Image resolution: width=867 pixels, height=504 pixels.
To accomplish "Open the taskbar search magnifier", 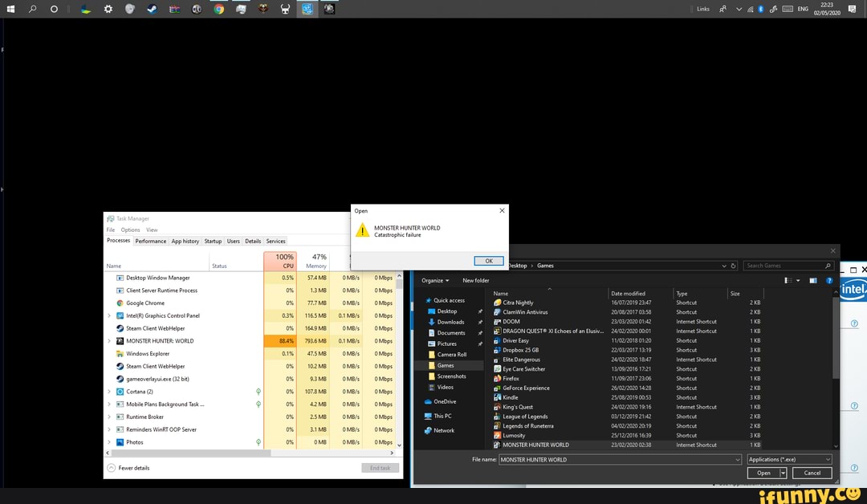I will [x=32, y=9].
